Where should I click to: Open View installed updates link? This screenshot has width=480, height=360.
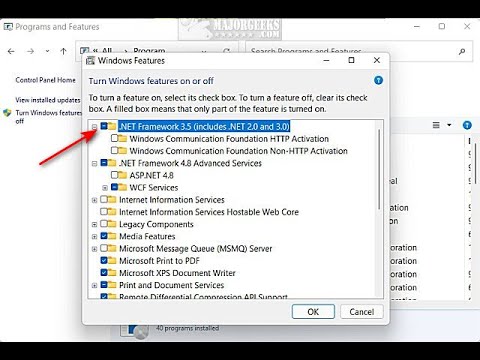point(48,100)
